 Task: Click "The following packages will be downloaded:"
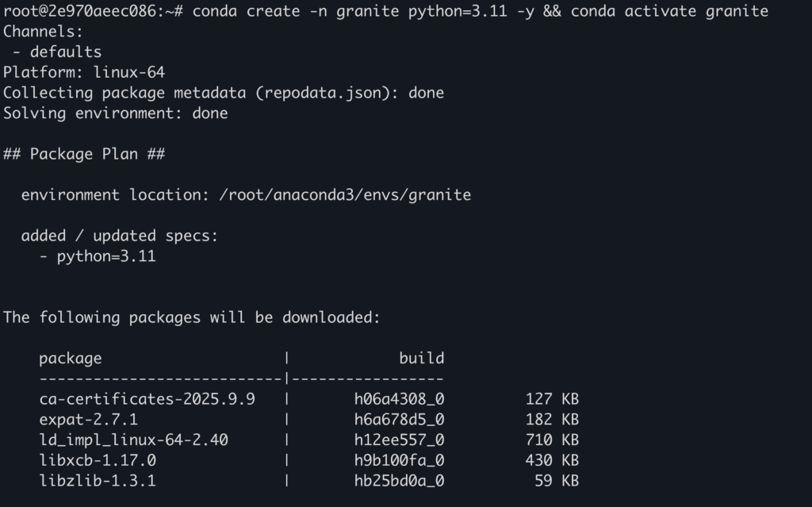coord(192,317)
